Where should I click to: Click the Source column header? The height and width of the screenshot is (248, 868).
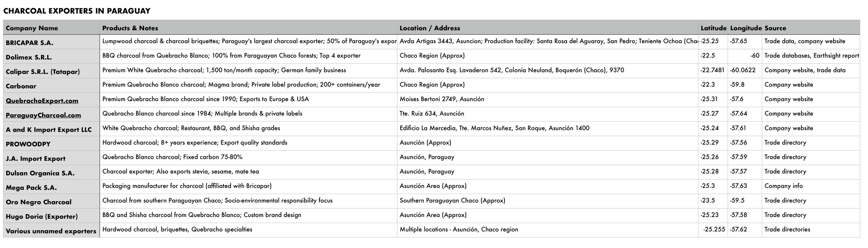(811, 28)
